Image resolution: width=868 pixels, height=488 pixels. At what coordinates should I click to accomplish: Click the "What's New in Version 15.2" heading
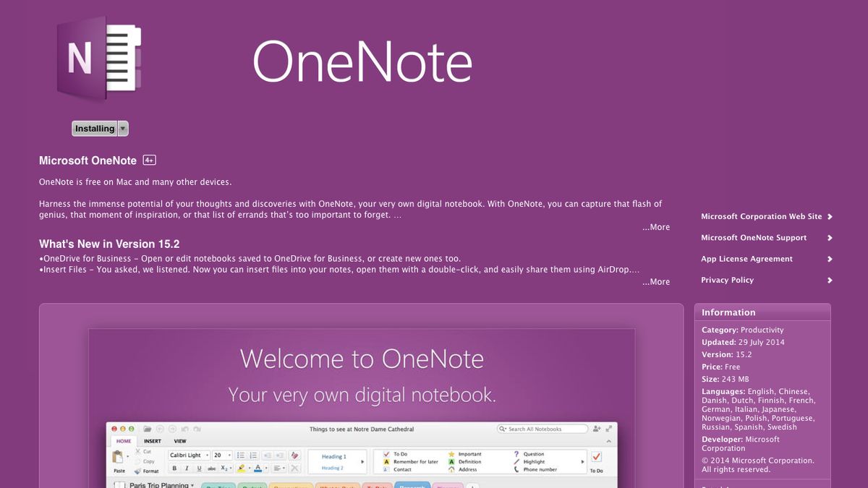(109, 244)
